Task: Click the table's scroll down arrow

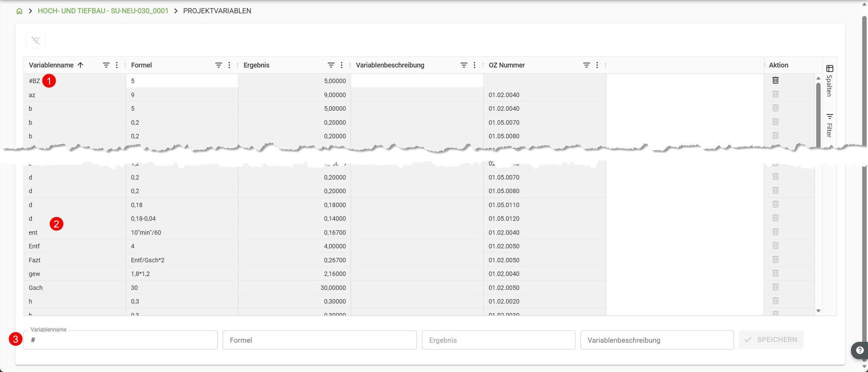Action: coord(819,311)
